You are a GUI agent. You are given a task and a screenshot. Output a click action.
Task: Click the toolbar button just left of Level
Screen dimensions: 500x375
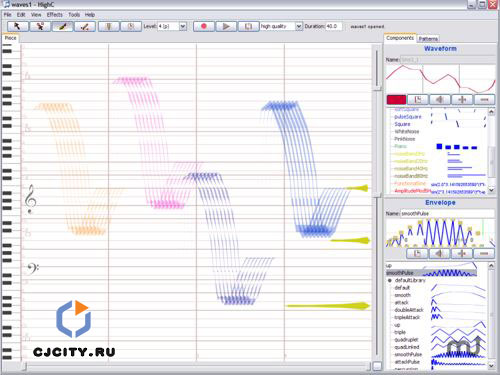pos(131,26)
